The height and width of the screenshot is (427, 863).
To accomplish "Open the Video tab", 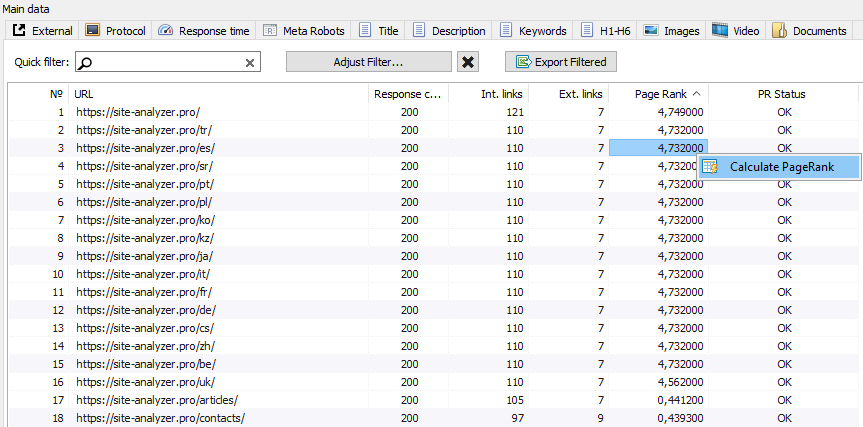I will pyautogui.click(x=736, y=31).
